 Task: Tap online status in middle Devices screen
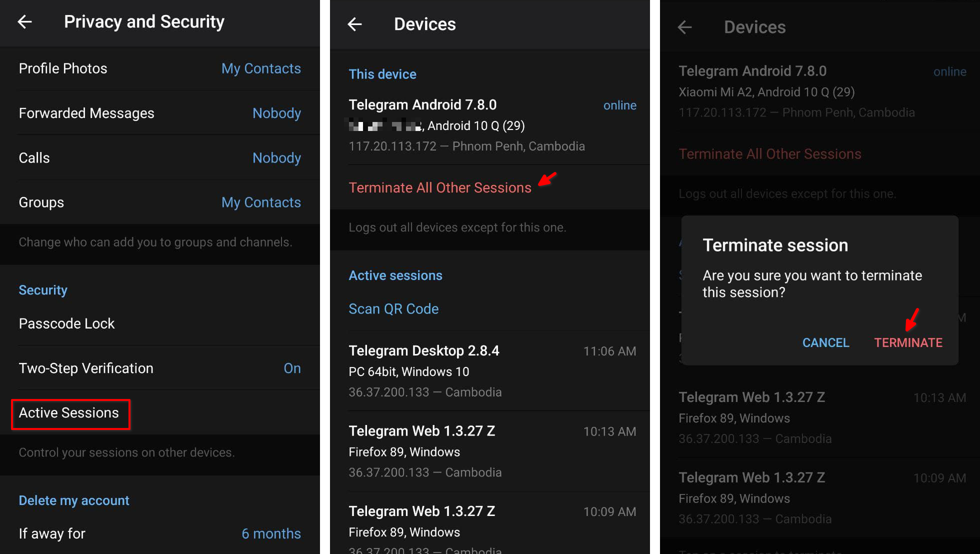[619, 105]
